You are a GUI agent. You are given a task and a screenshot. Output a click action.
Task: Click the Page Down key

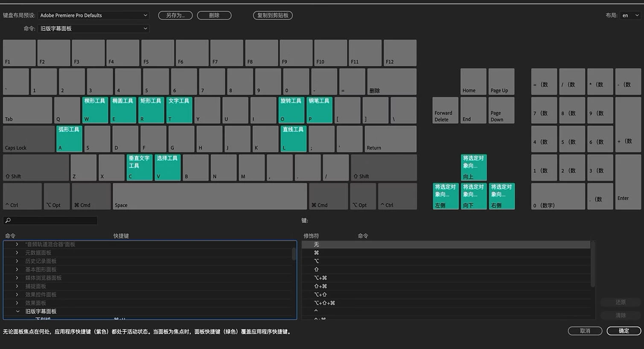tap(501, 110)
